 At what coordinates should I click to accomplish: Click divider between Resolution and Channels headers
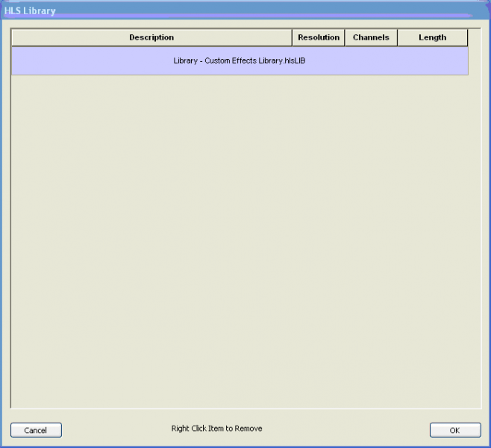(345, 37)
